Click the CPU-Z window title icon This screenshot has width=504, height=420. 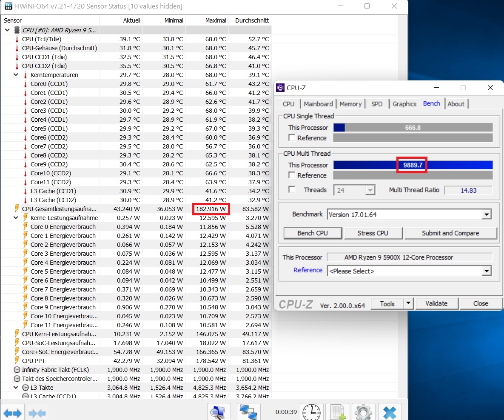tap(280, 88)
